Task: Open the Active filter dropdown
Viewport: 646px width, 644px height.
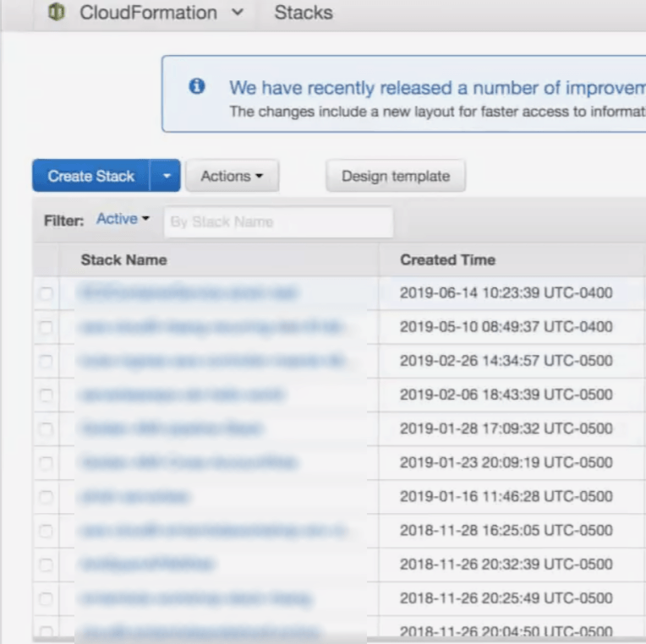Action: coord(123,219)
